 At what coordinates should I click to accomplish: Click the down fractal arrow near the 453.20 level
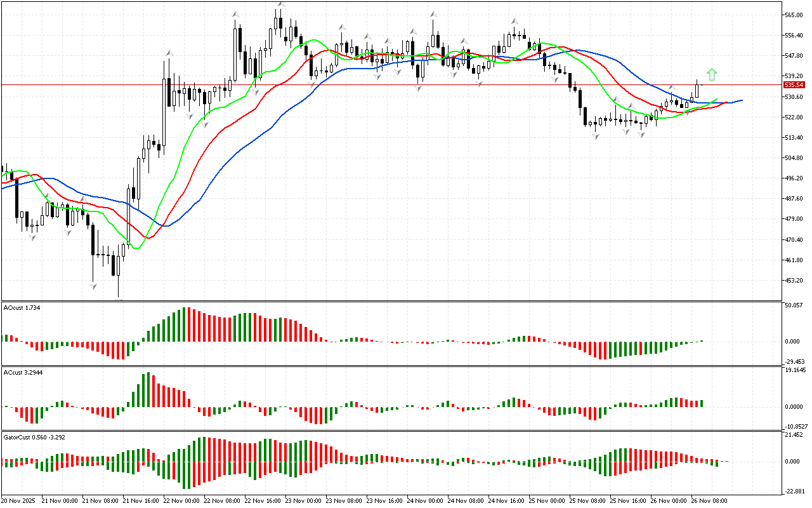click(x=93, y=287)
